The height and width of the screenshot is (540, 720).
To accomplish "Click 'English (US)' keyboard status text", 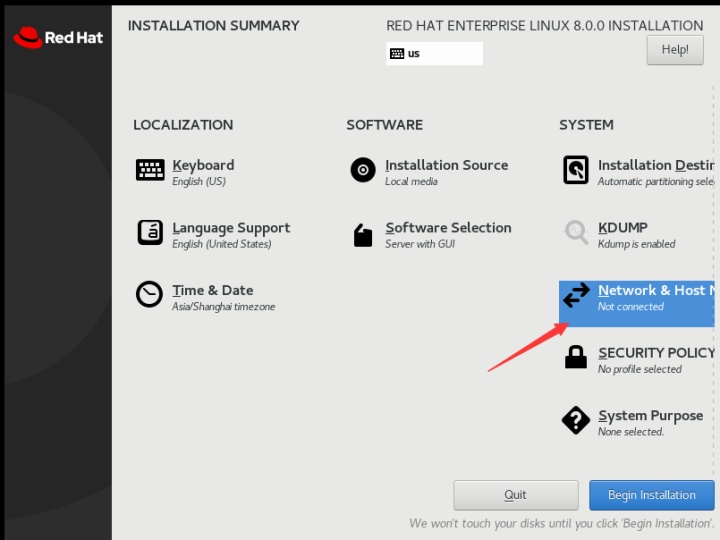I will coord(199,181).
